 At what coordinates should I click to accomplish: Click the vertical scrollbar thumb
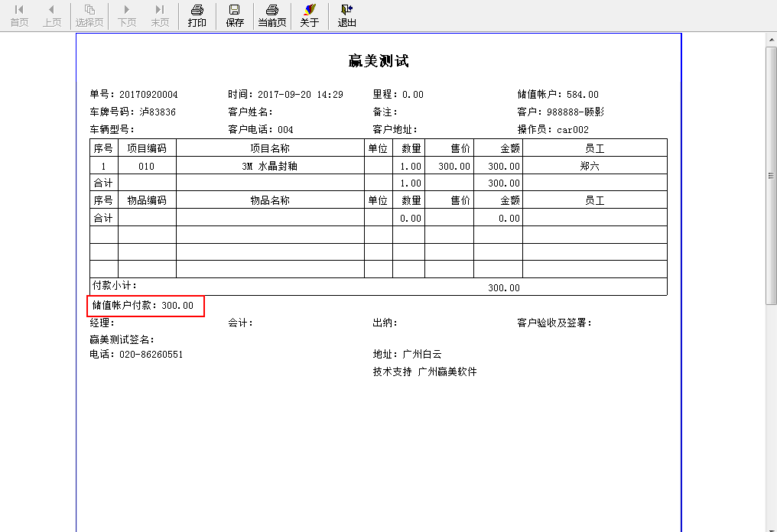(x=772, y=176)
